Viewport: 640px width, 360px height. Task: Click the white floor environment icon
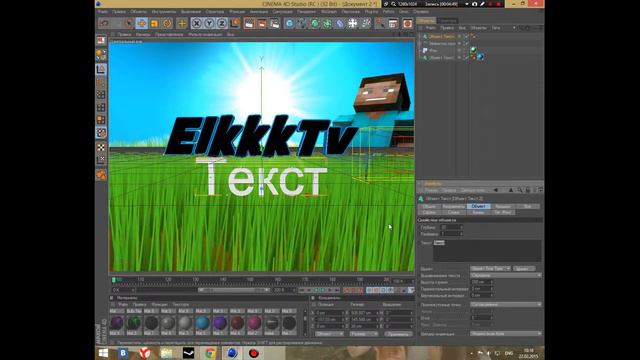click(353, 23)
